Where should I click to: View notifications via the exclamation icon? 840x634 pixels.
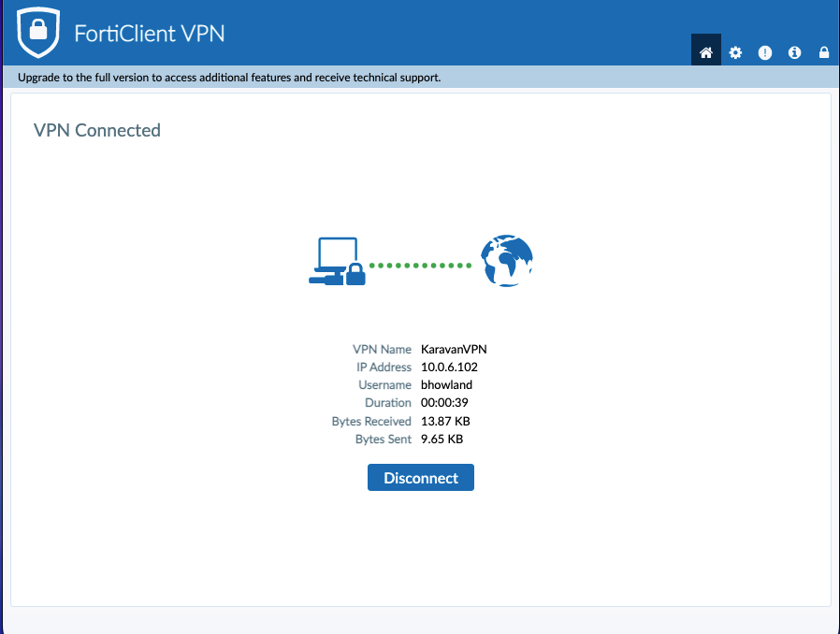765,52
